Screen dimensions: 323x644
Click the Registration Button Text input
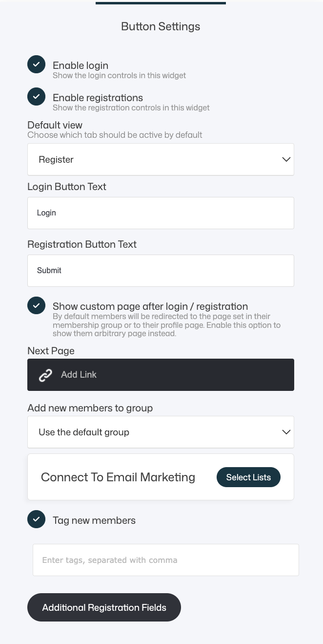pyautogui.click(x=161, y=271)
